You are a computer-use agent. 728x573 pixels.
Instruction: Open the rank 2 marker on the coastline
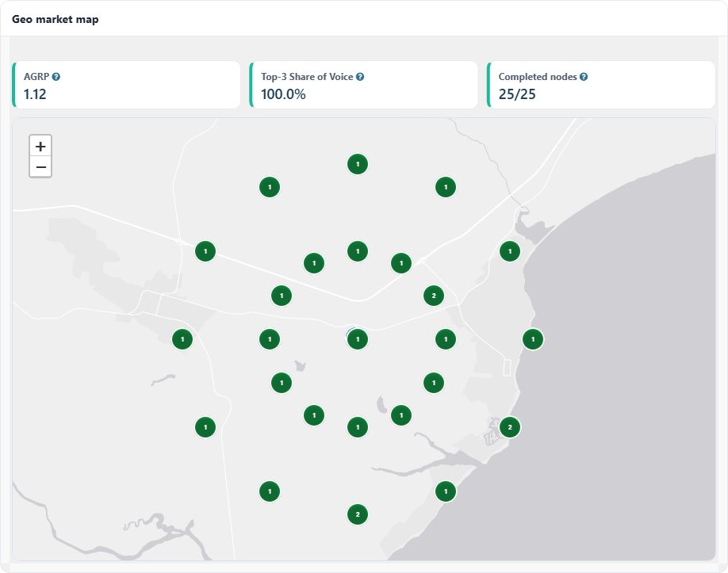tap(510, 427)
